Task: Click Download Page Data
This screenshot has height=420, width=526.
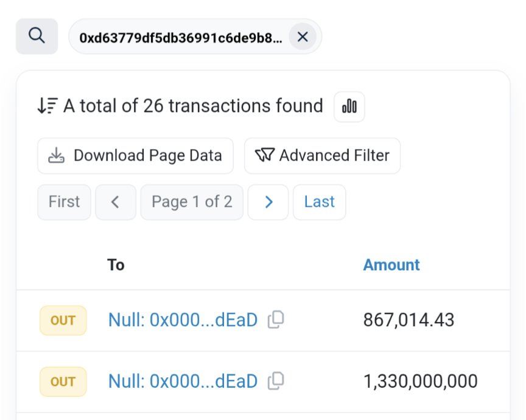Action: 136,156
